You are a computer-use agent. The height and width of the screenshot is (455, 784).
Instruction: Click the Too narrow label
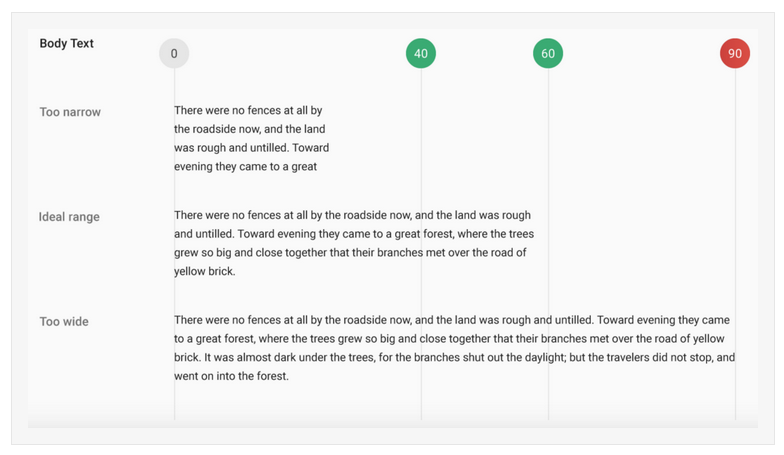tap(70, 112)
